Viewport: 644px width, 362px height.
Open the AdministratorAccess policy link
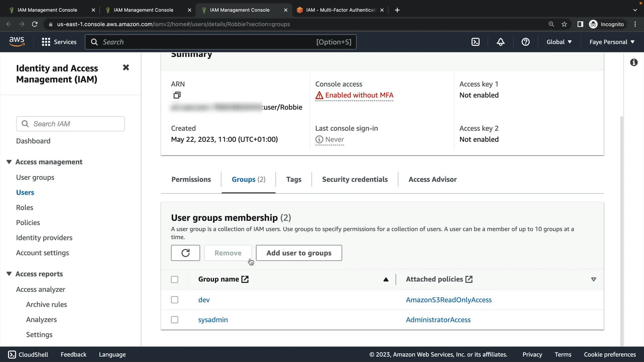point(438,319)
